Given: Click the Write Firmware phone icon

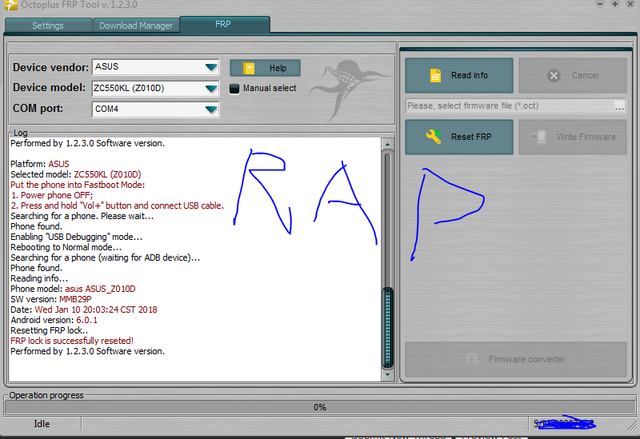Looking at the screenshot, I should click(x=538, y=137).
